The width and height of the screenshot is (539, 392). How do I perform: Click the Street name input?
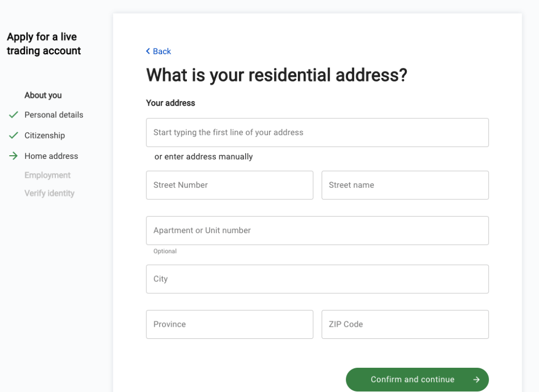(x=405, y=185)
